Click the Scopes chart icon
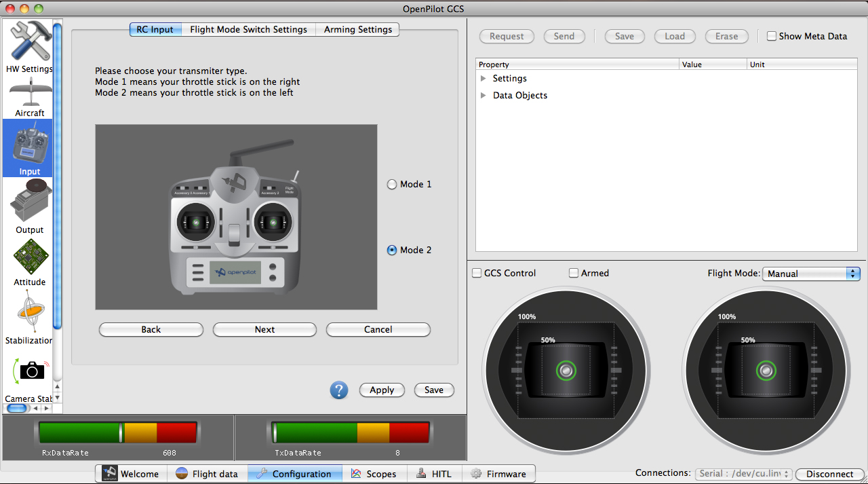 point(356,474)
